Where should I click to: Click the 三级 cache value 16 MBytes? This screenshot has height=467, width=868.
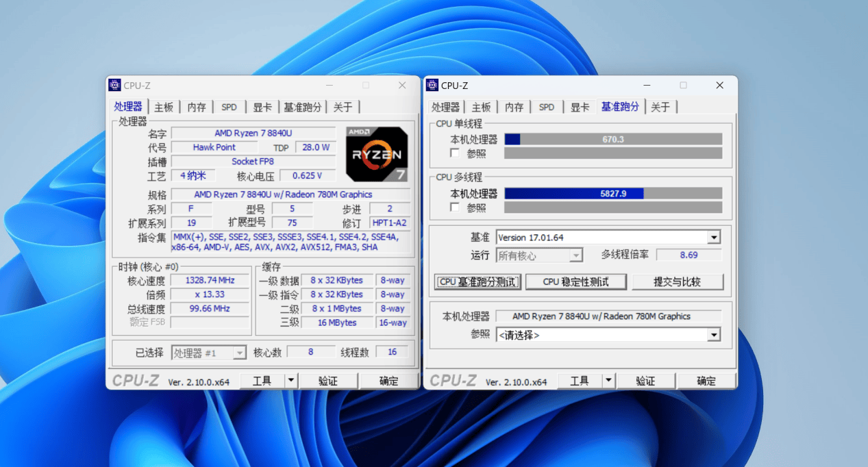click(x=336, y=323)
